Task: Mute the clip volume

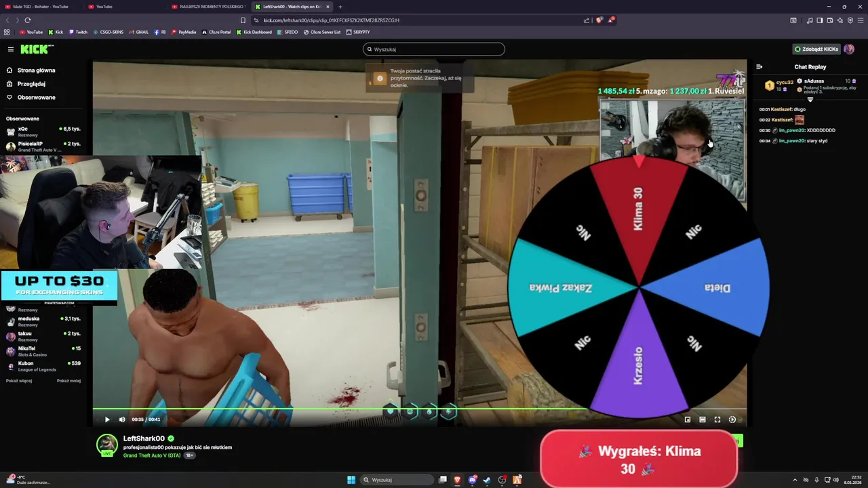Action: pyautogui.click(x=122, y=420)
